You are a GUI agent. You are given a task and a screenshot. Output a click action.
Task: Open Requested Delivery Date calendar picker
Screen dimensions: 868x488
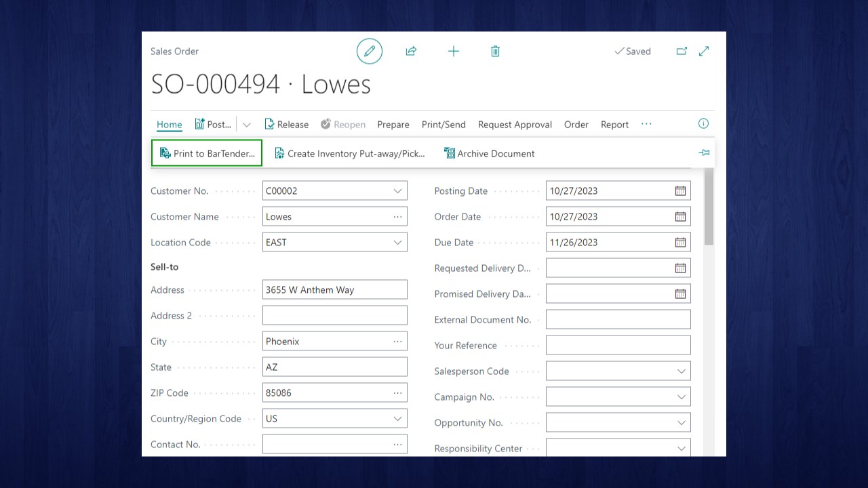click(x=680, y=268)
